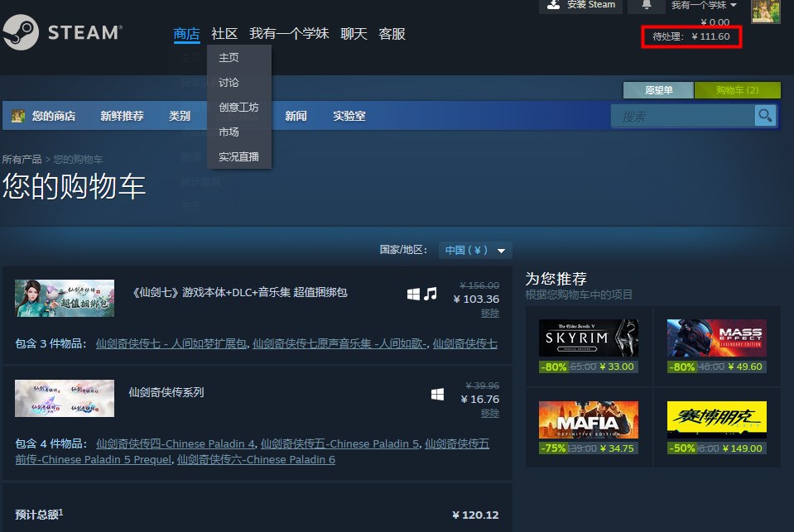This screenshot has width=794, height=532.
Task: Remove the 仙剑七 bundle via 移除
Action: [489, 313]
